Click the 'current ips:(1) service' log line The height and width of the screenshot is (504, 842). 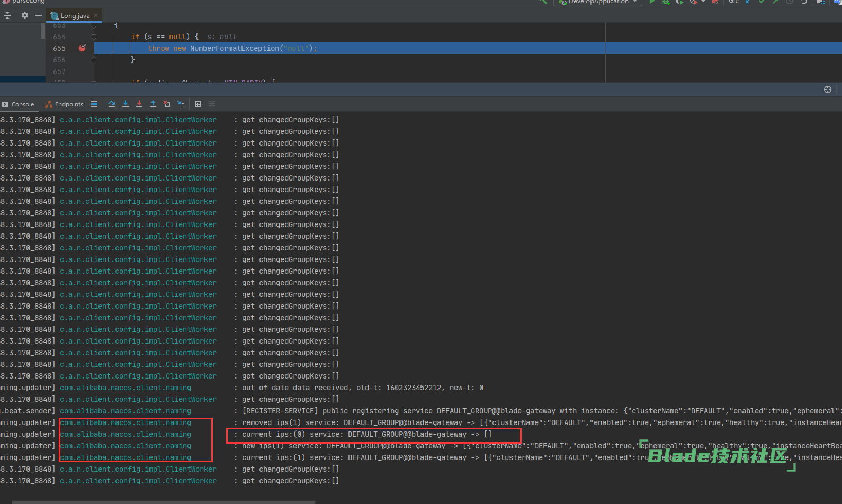click(x=541, y=457)
